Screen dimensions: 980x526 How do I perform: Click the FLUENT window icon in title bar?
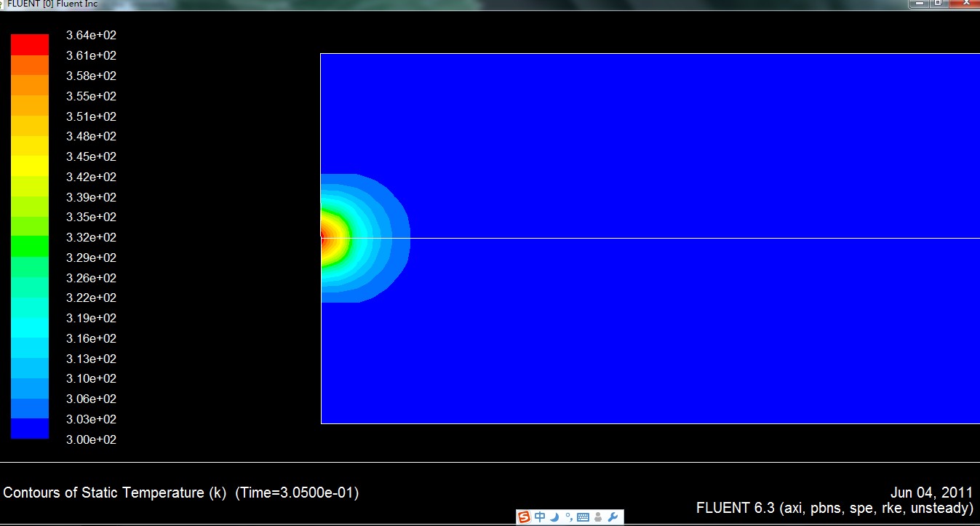pos(3,4)
